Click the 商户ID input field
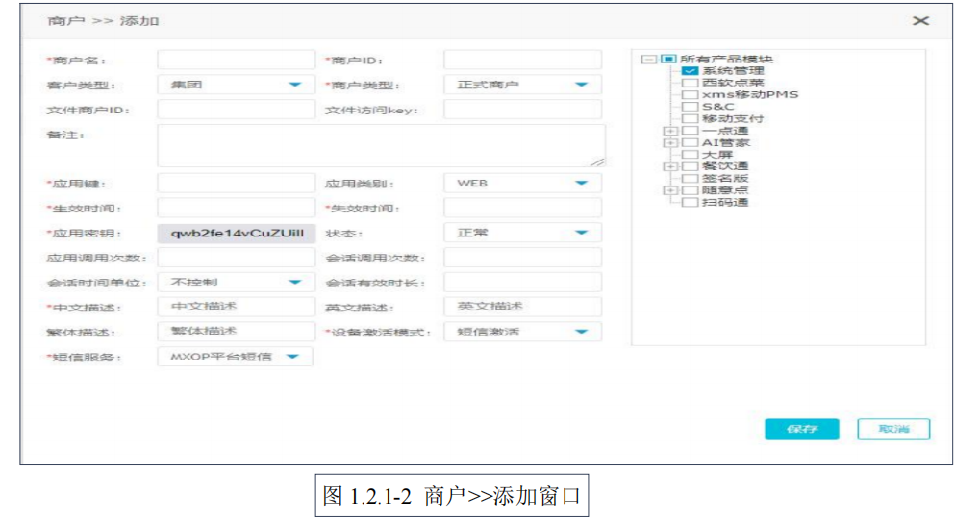The image size is (980, 521). (x=522, y=60)
